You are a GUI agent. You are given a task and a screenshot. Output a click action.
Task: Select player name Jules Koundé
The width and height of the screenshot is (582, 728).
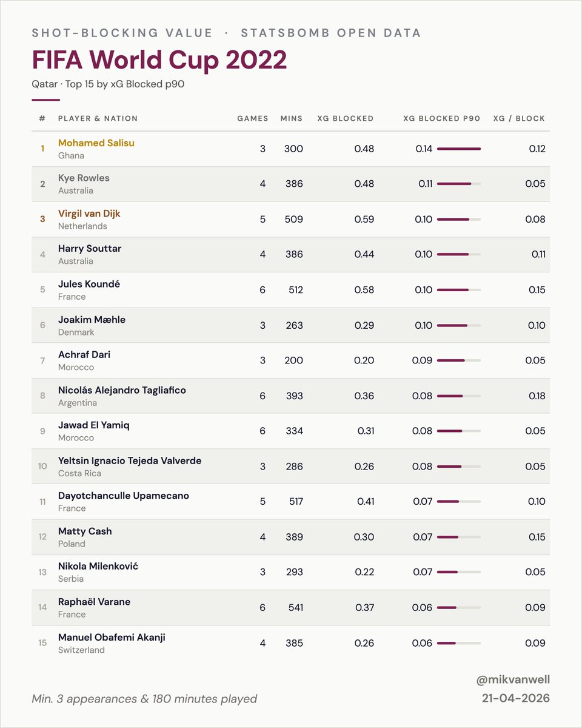[89, 284]
